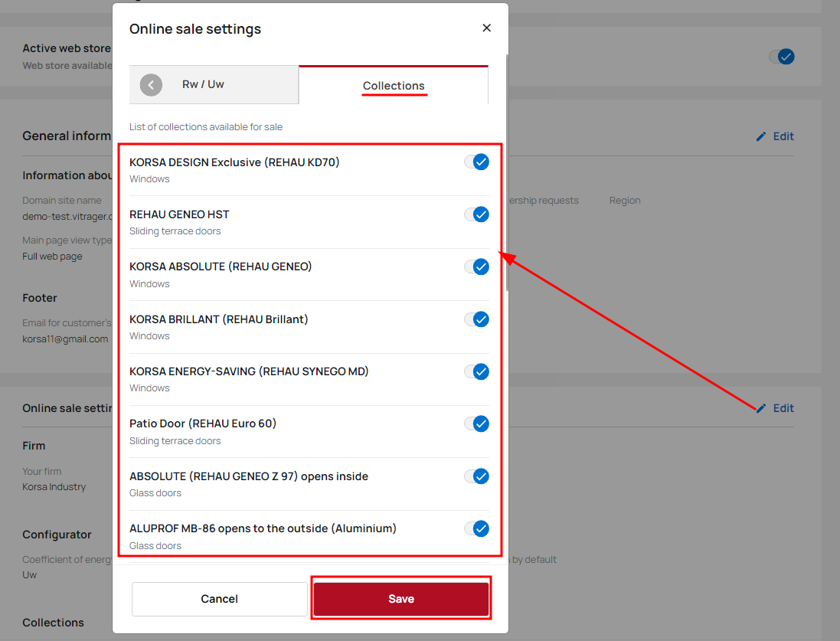This screenshot has height=641, width=840.
Task: Click the 'List of collections available for sale' text
Action: [206, 127]
